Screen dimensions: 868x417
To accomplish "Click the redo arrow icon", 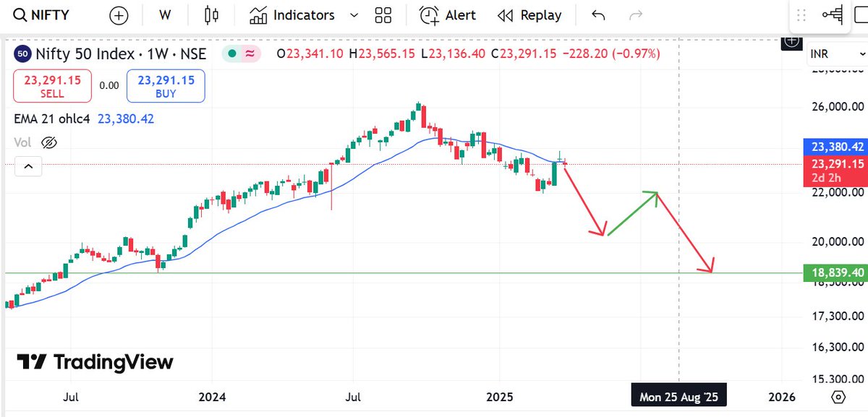I will click(x=636, y=15).
